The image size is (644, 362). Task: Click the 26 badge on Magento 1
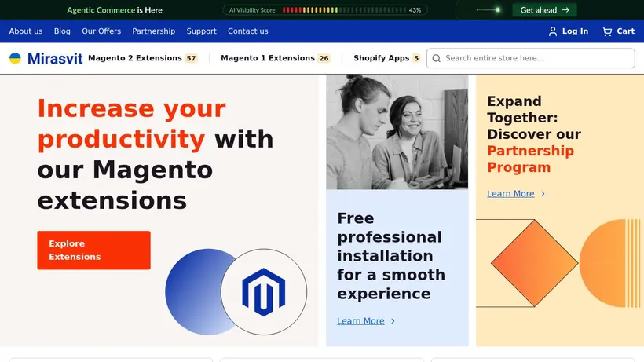pyautogui.click(x=324, y=58)
